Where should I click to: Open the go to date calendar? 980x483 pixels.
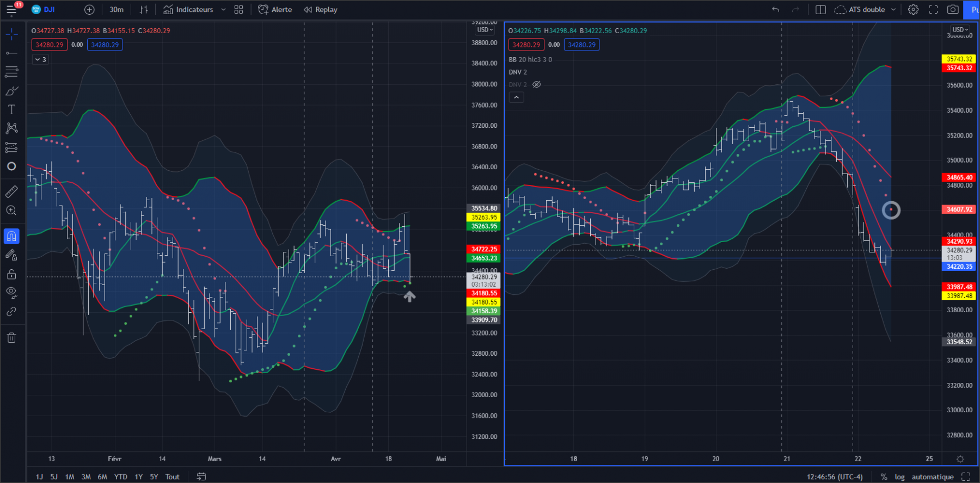tap(201, 477)
